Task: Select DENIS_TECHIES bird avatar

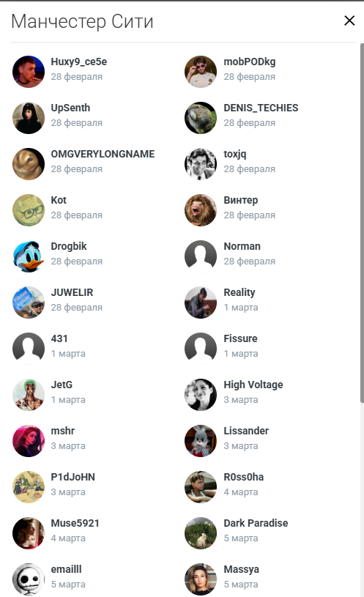Action: coord(201,118)
